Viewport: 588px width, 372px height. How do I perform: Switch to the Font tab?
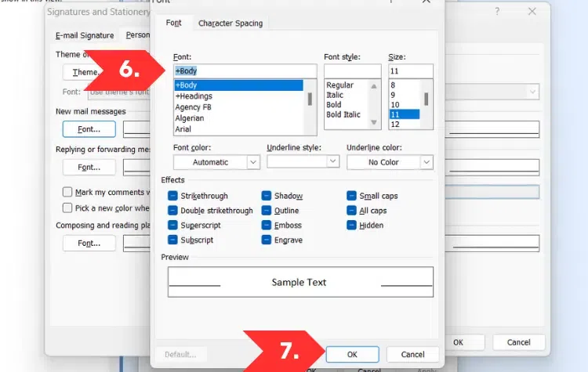coord(173,23)
